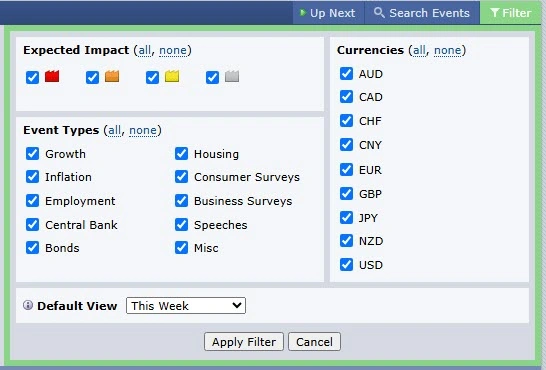
Task: Click the Apply Filter button
Action: click(x=244, y=342)
